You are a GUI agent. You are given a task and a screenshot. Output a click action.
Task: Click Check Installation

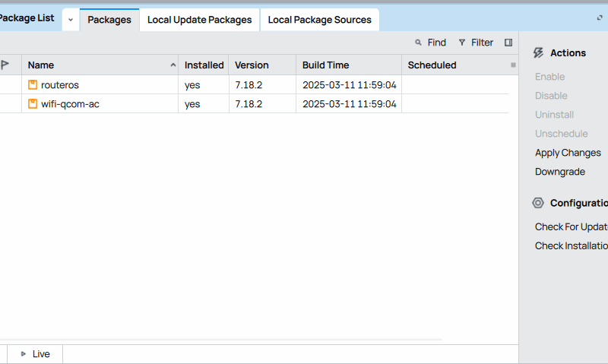(572, 245)
